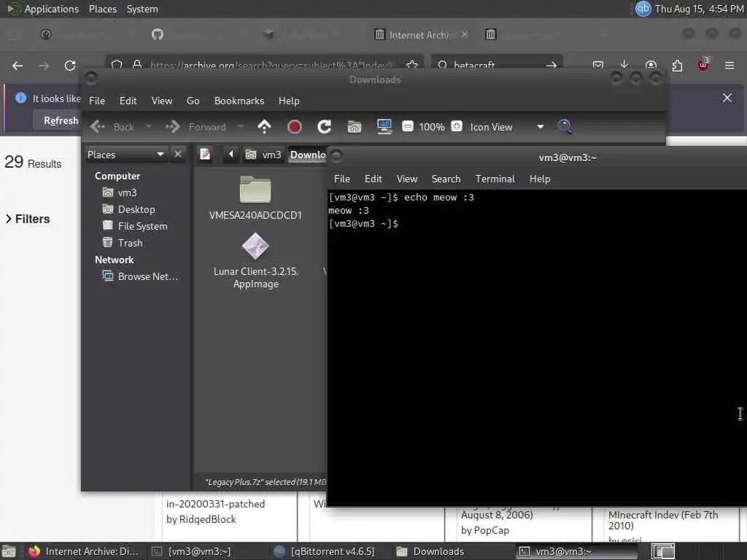This screenshot has width=747, height=560.
Task: Close the Places side pane
Action: (178, 155)
